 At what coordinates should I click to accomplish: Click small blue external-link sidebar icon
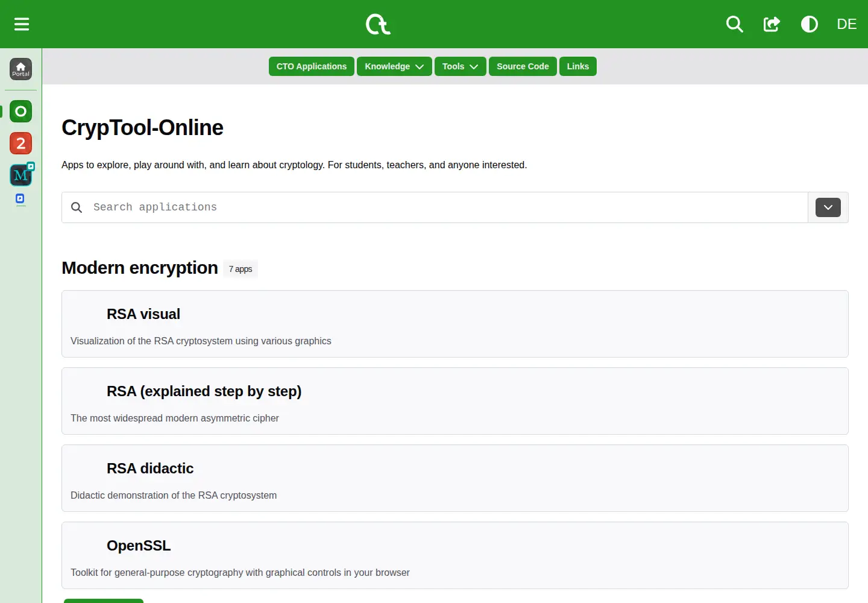pyautogui.click(x=20, y=198)
